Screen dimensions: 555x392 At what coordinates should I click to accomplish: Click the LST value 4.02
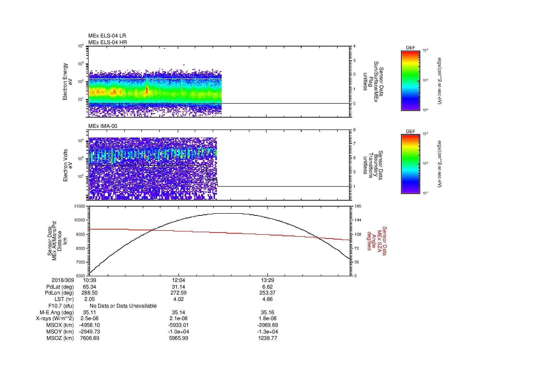click(x=178, y=299)
